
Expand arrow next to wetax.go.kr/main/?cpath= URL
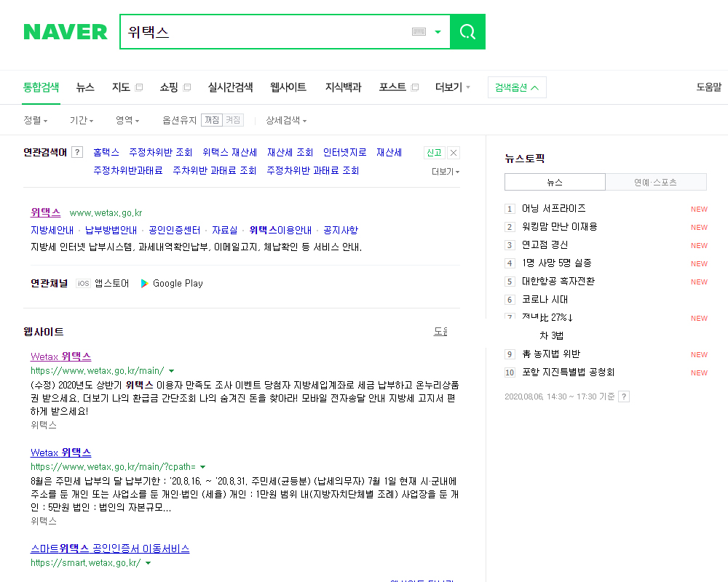[202, 467]
